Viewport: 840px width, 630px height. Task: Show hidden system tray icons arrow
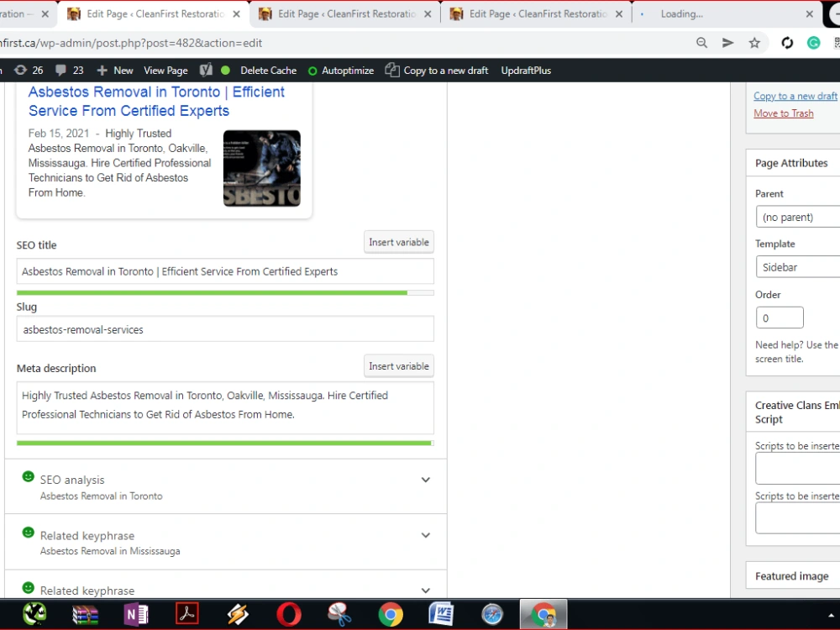(831, 616)
